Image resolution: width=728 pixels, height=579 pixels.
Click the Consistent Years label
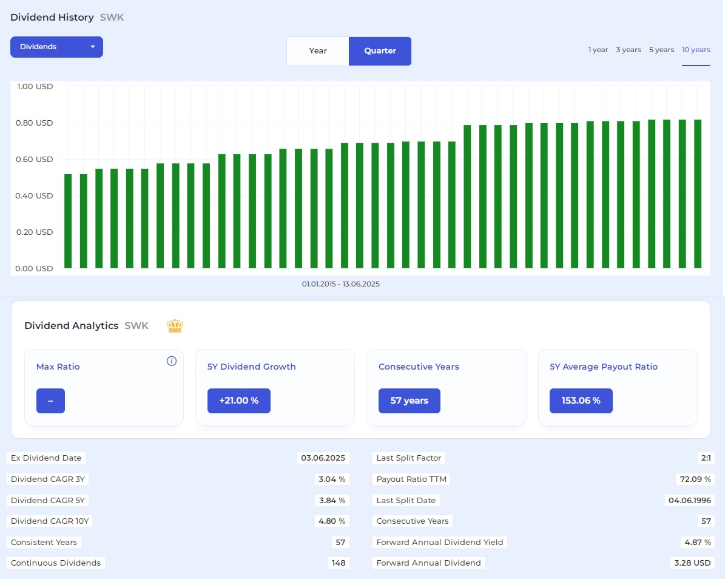coord(44,542)
